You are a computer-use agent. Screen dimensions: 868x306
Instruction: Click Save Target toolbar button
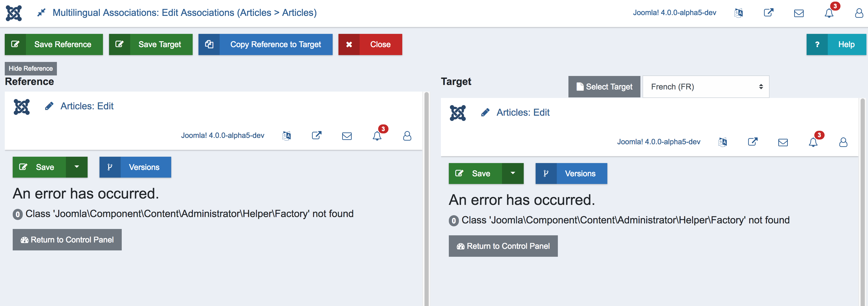click(151, 44)
